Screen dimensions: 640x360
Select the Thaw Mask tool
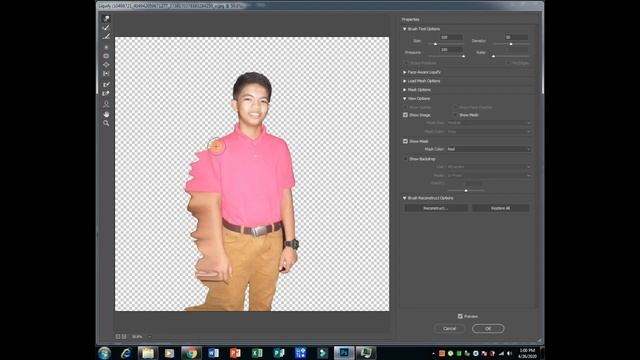point(106,93)
